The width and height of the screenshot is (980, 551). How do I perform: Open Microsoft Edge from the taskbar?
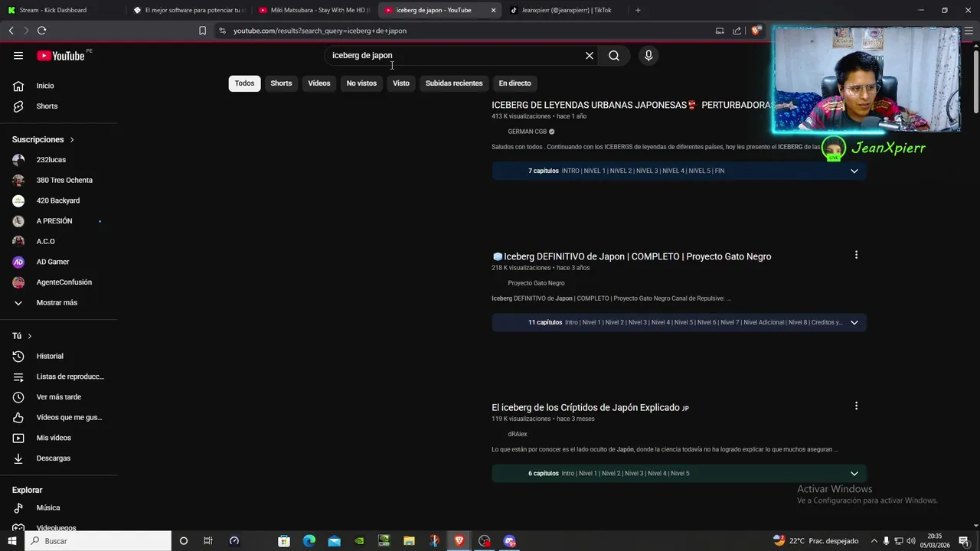309,541
